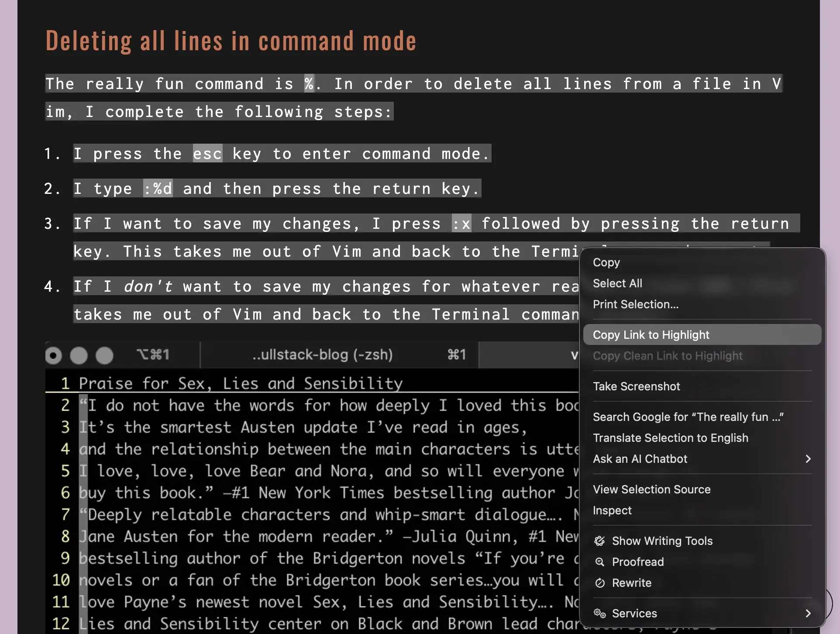840x634 pixels.
Task: Expand the Services chevron arrow
Action: (808, 613)
